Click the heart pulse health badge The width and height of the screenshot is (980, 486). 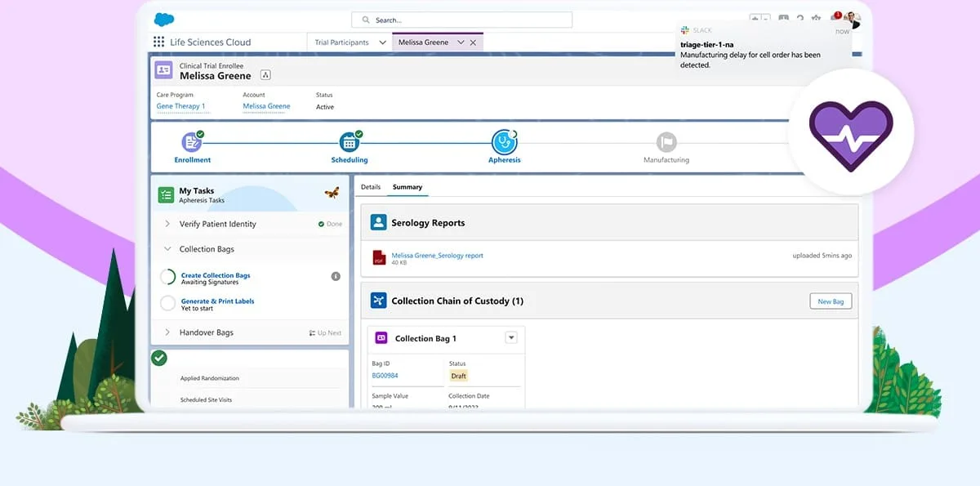tap(851, 131)
